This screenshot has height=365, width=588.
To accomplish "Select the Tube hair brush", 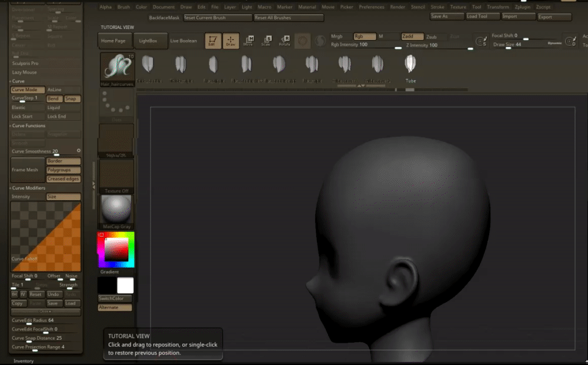I will click(x=410, y=68).
